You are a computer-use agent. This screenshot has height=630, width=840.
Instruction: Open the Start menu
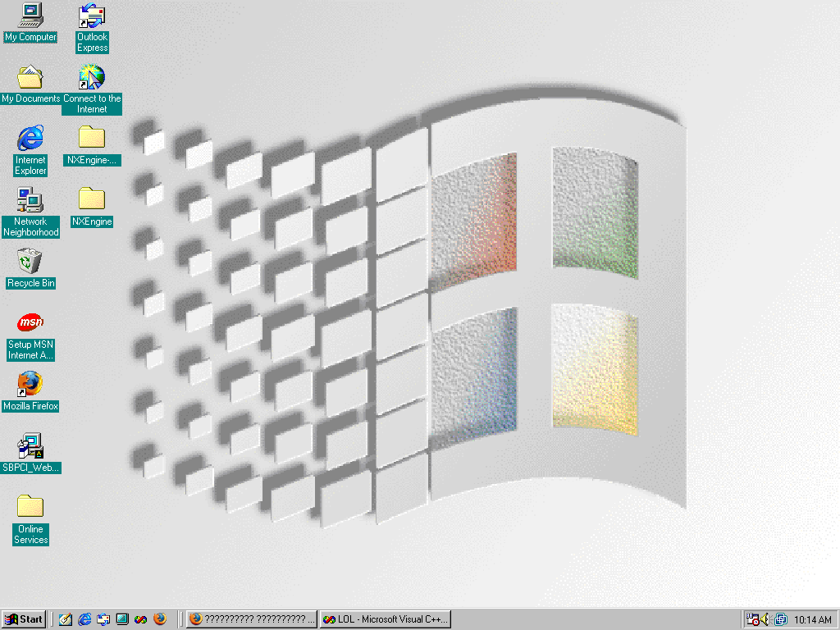pos(24,619)
